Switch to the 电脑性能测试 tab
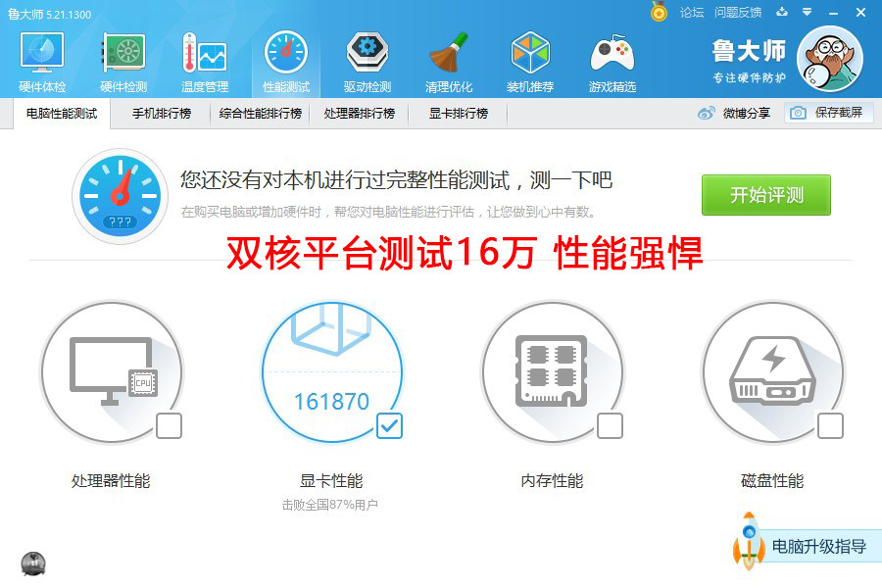Viewport: 882px width, 588px height. (x=62, y=113)
